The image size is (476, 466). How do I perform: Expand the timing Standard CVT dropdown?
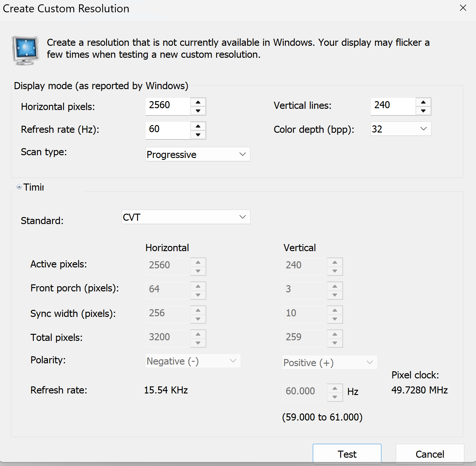186,217
